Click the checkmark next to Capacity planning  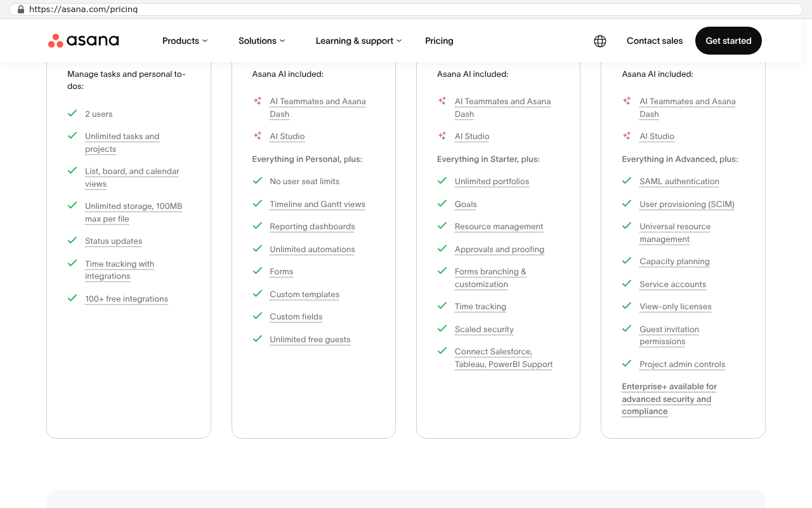click(x=627, y=261)
